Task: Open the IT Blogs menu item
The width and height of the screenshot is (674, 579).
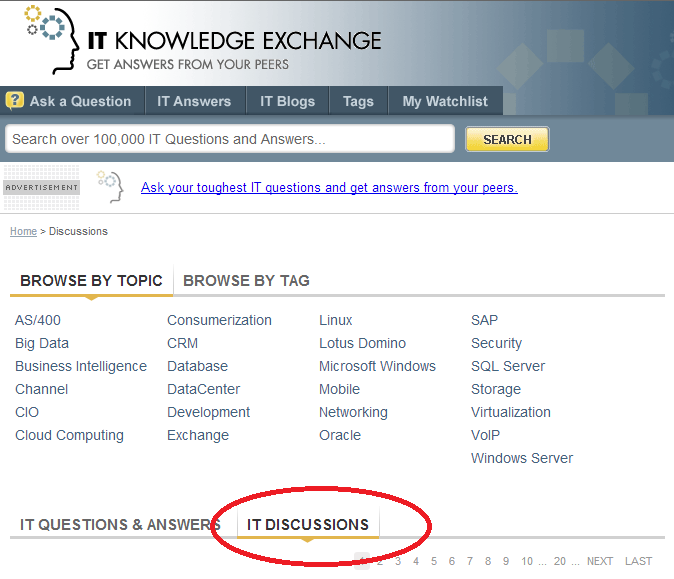Action: coord(288,101)
